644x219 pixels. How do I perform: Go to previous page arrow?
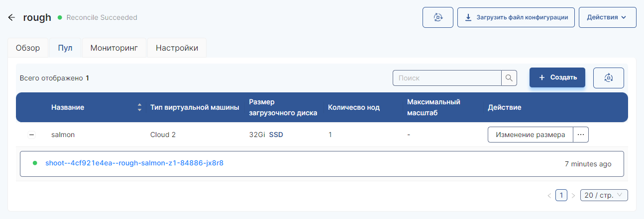tap(549, 196)
